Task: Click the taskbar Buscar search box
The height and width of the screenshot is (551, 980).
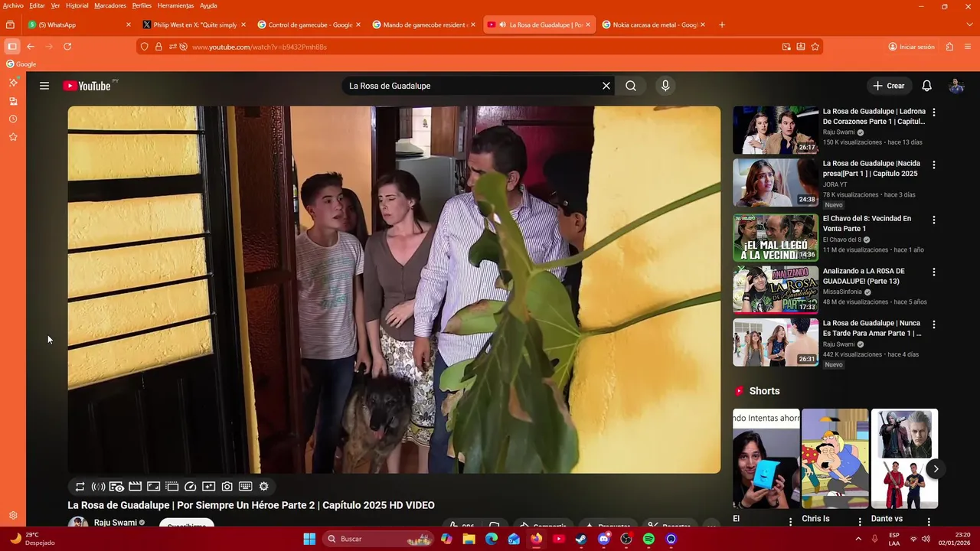Action: 378,539
